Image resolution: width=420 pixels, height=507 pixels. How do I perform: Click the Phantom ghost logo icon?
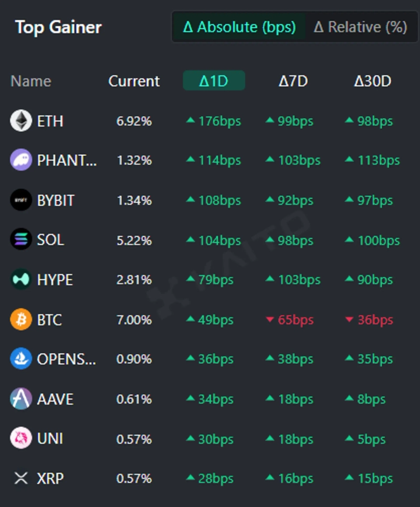click(x=21, y=160)
